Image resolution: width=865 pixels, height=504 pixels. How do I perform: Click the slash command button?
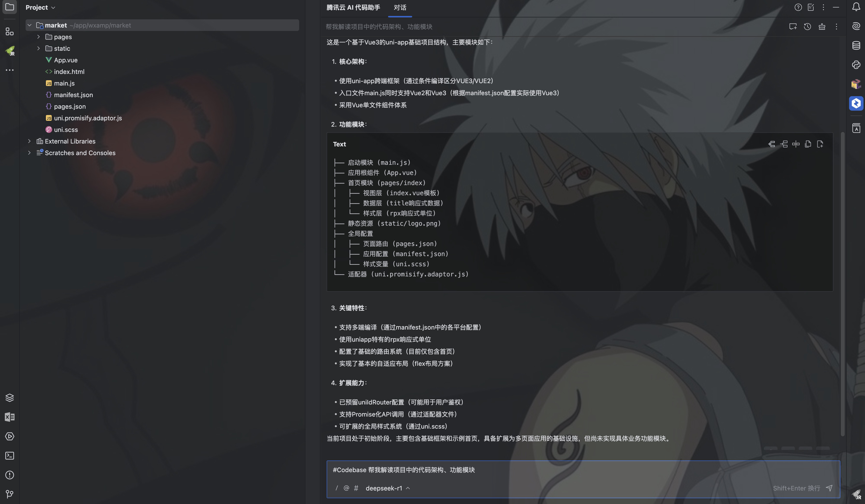click(337, 488)
